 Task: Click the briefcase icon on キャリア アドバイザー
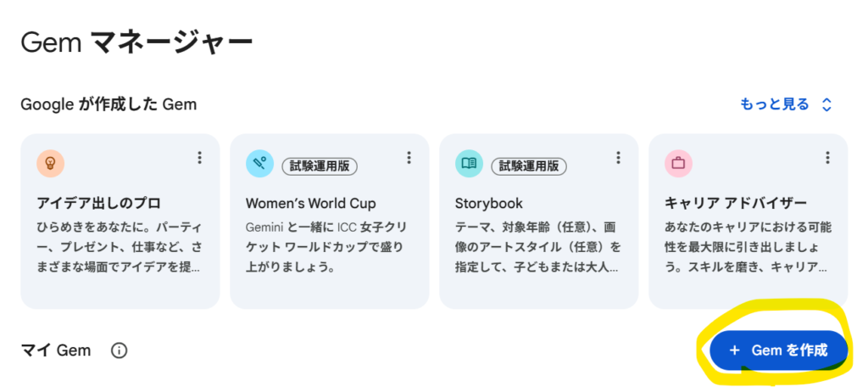point(678,162)
